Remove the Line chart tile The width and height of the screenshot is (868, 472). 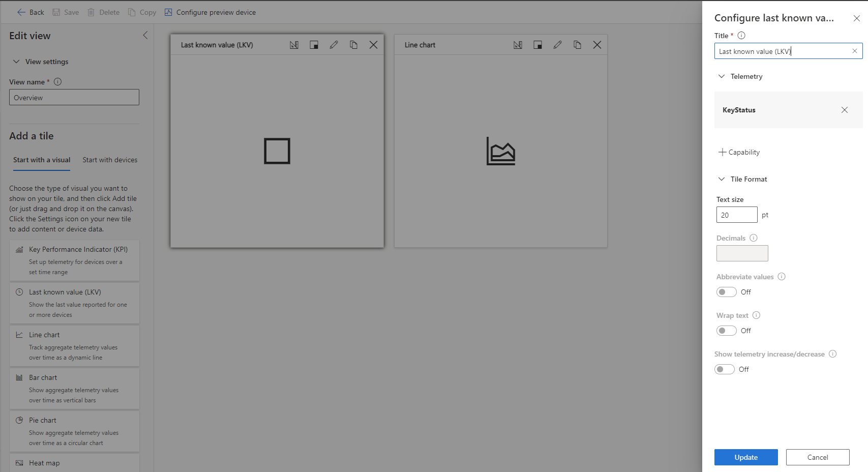tap(597, 45)
